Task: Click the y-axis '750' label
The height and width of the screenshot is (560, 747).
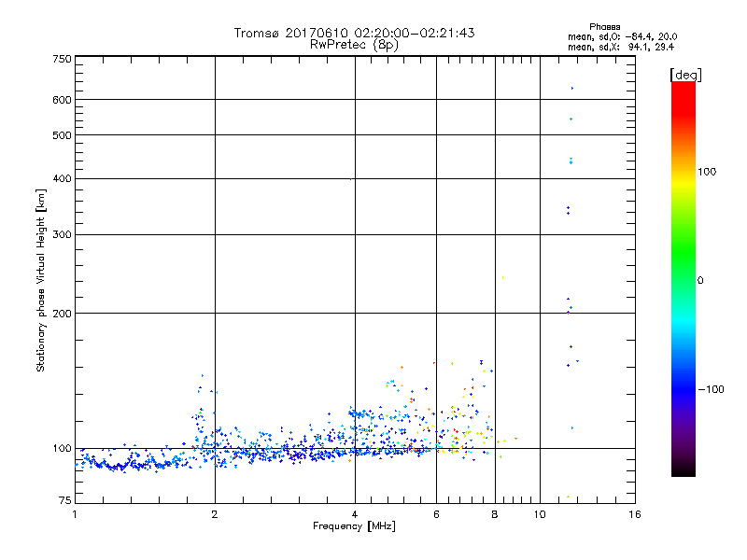Action: [x=62, y=59]
